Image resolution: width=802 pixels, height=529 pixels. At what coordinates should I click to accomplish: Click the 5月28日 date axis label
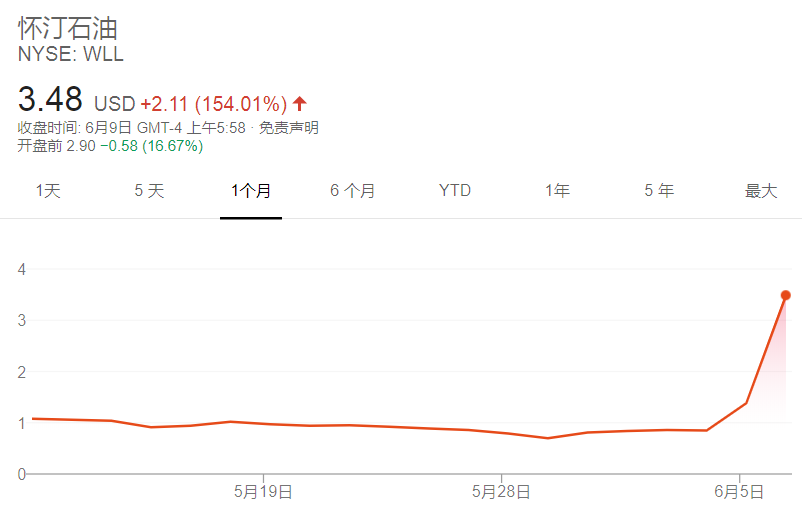(501, 492)
